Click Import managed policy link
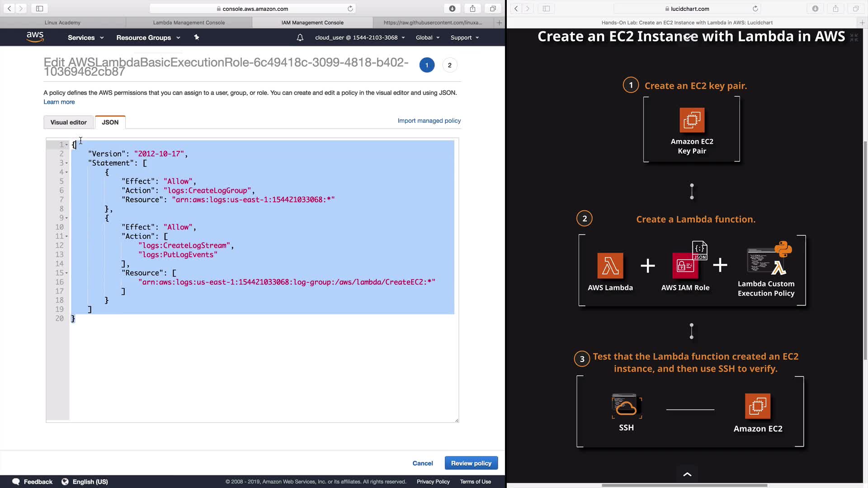Viewport: 868px width, 488px height. point(429,121)
